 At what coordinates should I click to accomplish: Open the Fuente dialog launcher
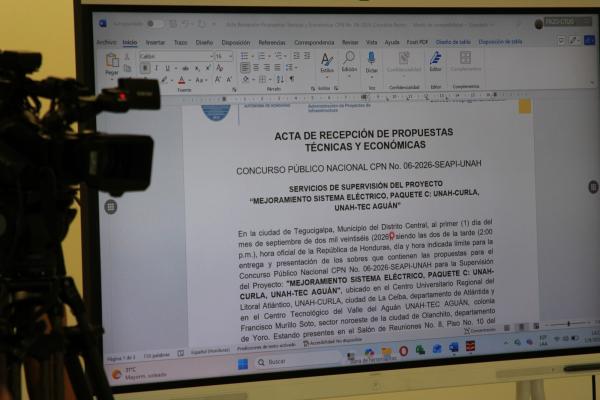click(234, 90)
